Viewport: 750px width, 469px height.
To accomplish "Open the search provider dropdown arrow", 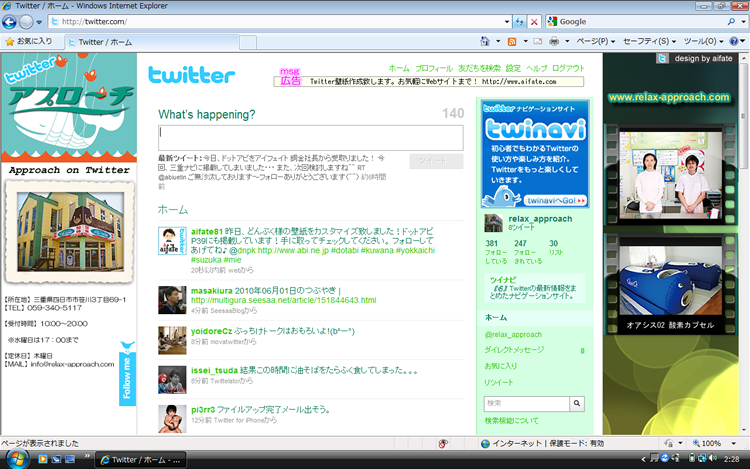I will [x=743, y=22].
